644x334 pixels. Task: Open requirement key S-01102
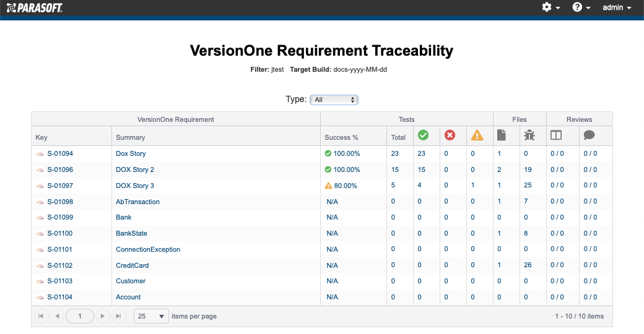[x=60, y=265]
